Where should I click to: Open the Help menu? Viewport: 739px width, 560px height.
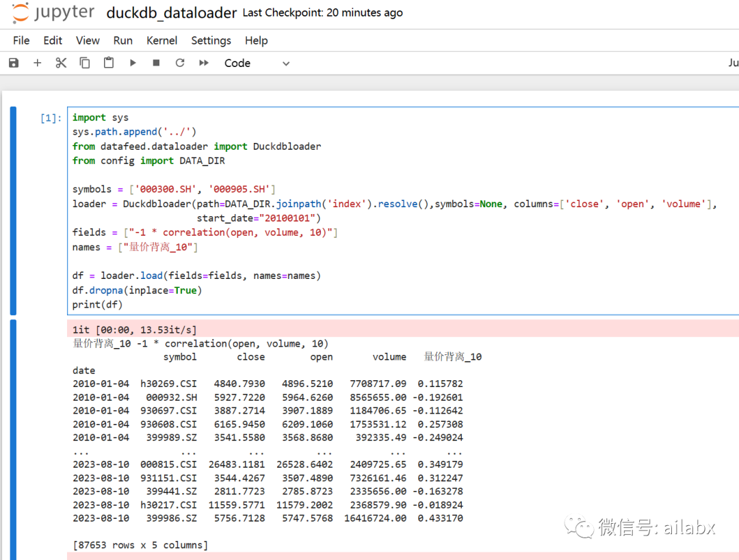pyautogui.click(x=257, y=40)
